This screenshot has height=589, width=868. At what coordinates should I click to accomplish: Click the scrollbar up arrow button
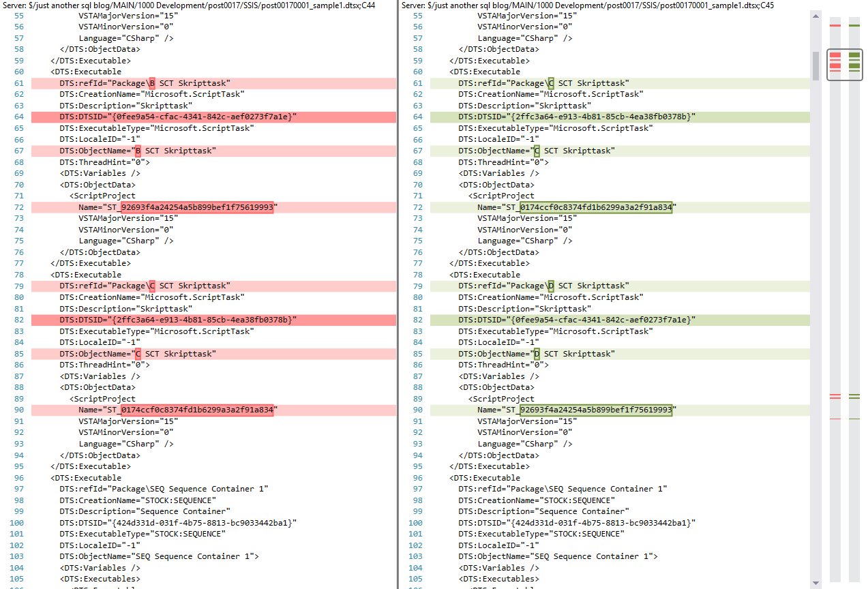tap(815, 16)
